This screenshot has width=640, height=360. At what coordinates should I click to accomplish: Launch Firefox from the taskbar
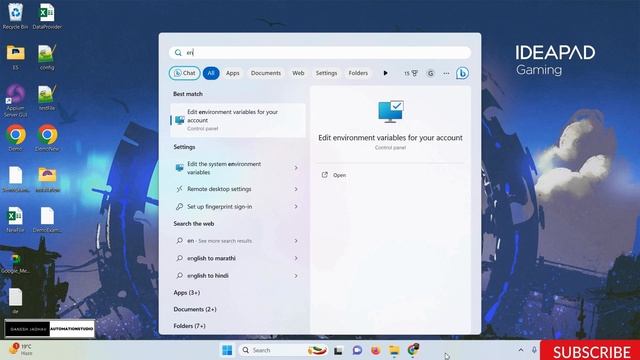(x=376, y=350)
